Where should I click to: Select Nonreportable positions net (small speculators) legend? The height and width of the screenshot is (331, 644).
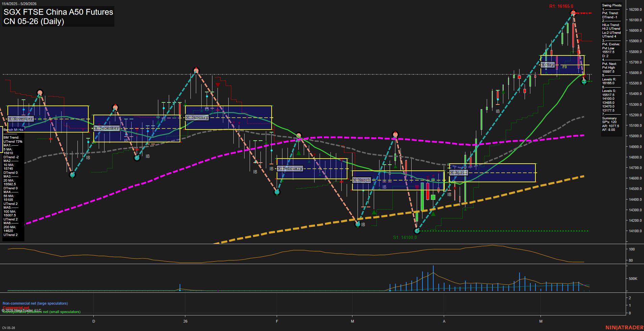click(41, 312)
